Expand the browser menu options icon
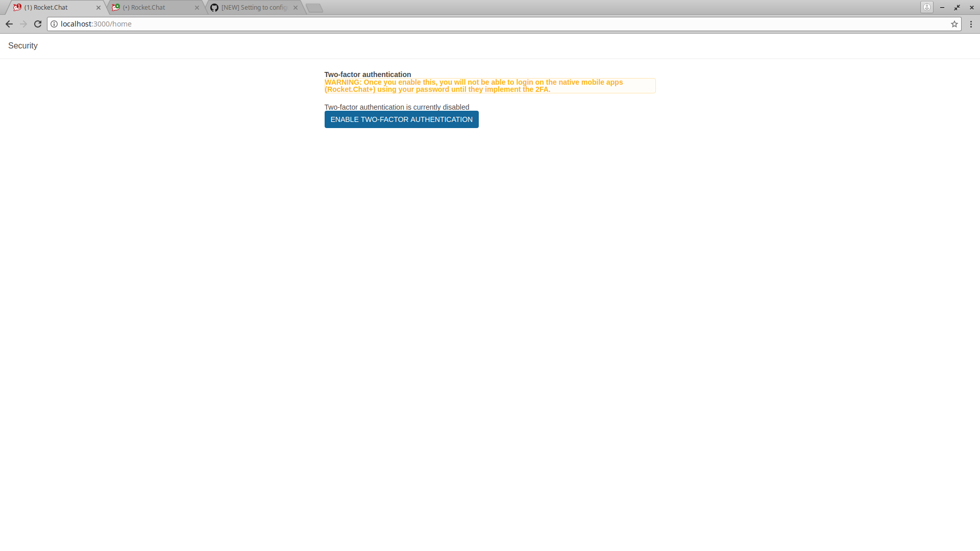980x551 pixels. pos(972,23)
